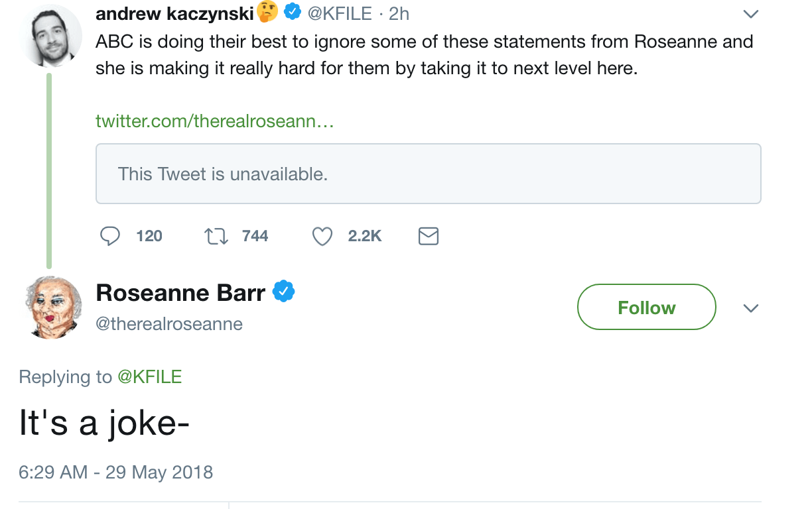Viewport: 812px width, 509px height.
Task: Follow Roseanne Barr
Action: [x=646, y=308]
